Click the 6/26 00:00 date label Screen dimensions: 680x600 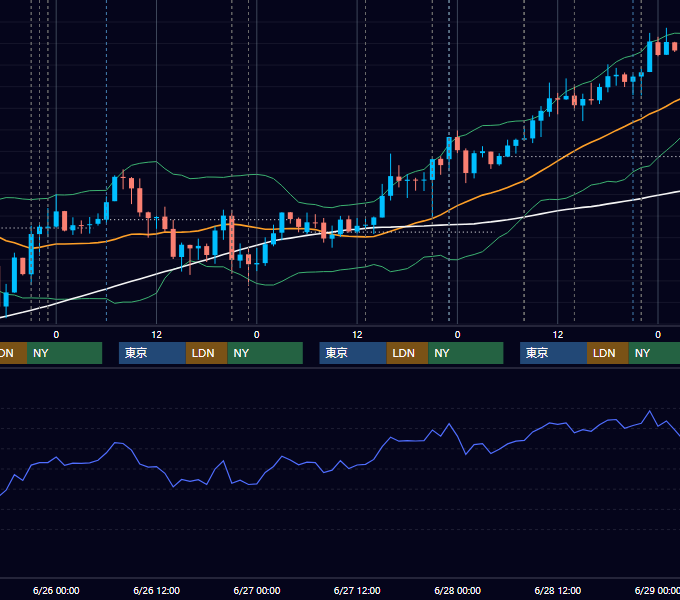click(56, 590)
